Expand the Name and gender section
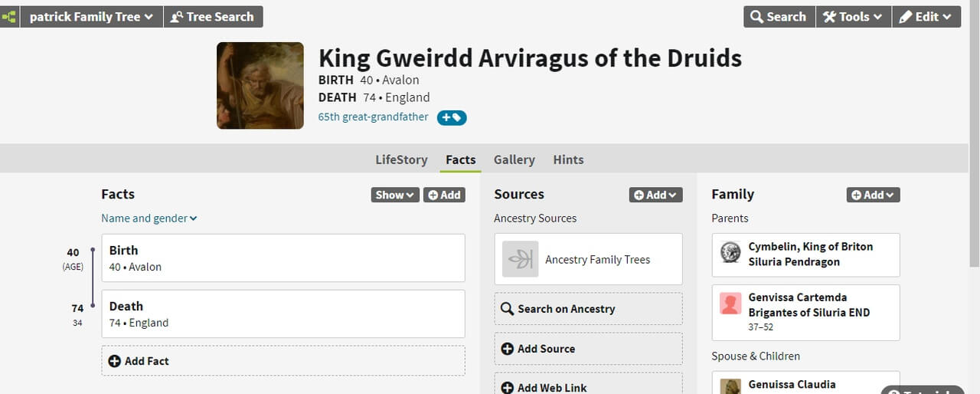The width and height of the screenshot is (980, 394). coord(149,218)
